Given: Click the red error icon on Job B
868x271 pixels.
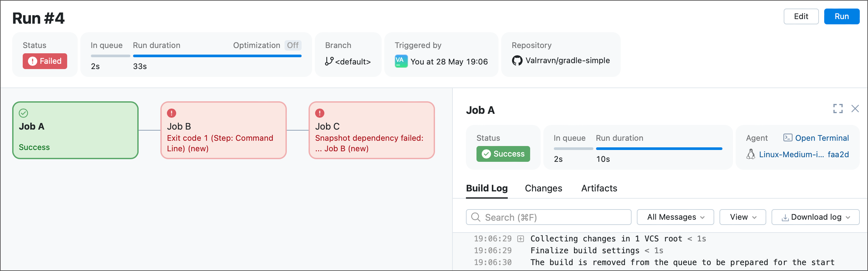Looking at the screenshot, I should pyautogui.click(x=172, y=113).
